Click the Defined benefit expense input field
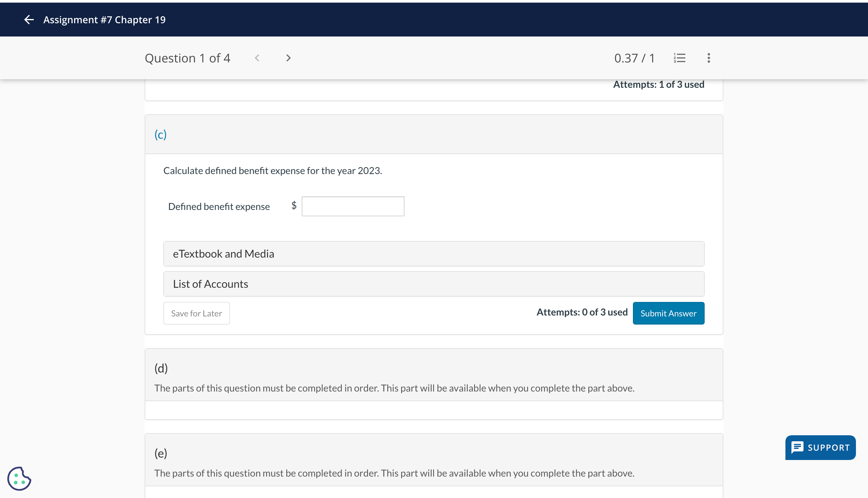This screenshot has height=498, width=868. pos(353,206)
